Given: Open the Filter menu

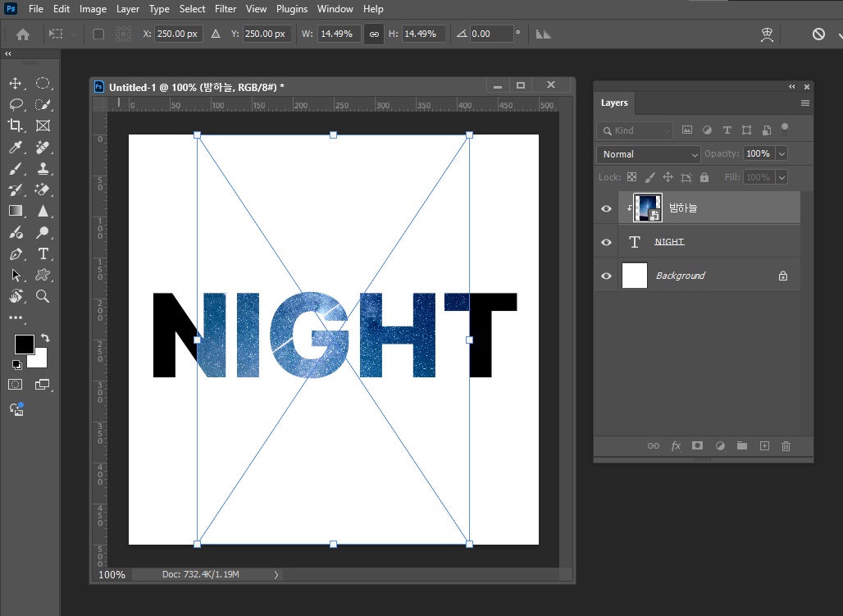Looking at the screenshot, I should [226, 9].
